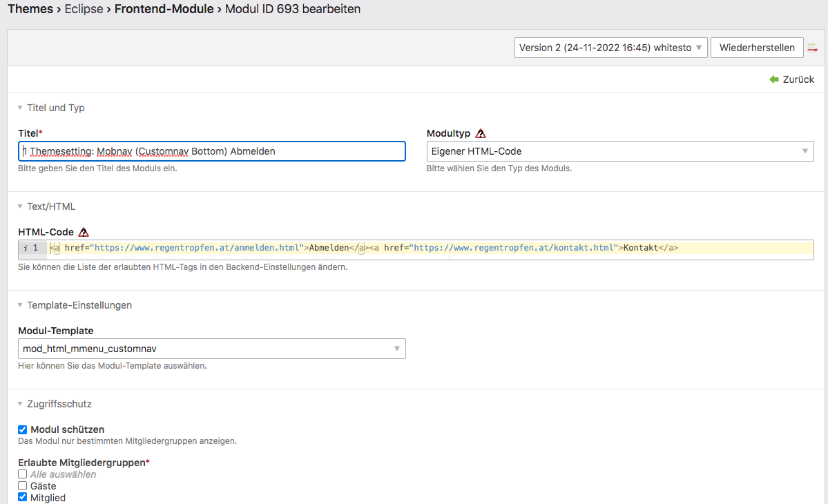Click the warning icon beside HTML-Code

(x=84, y=232)
